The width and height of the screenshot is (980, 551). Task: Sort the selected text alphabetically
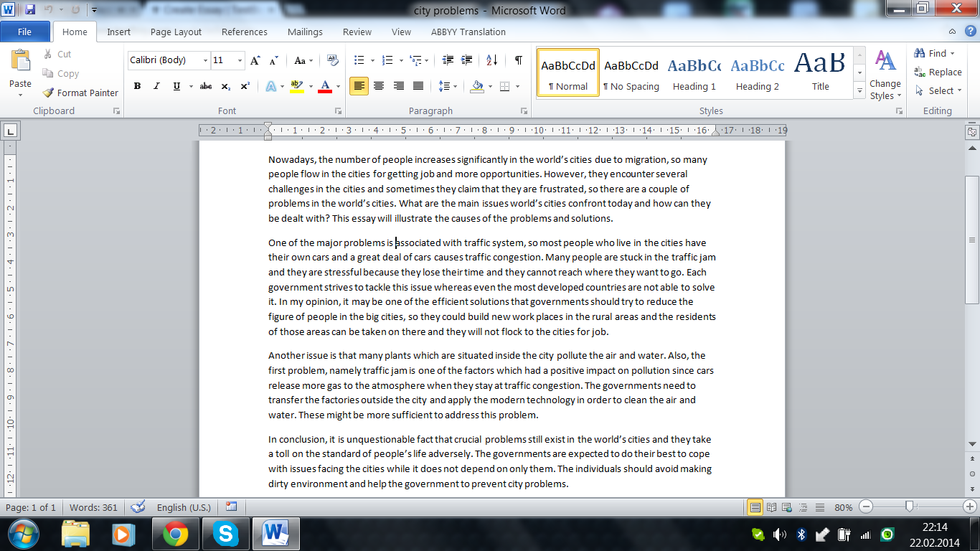[x=492, y=60]
